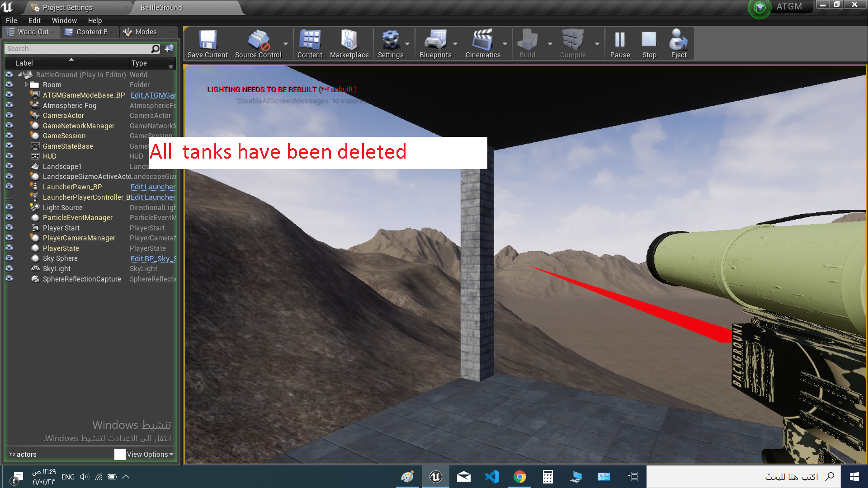
Task: Open the Content browser icon
Action: pos(310,41)
